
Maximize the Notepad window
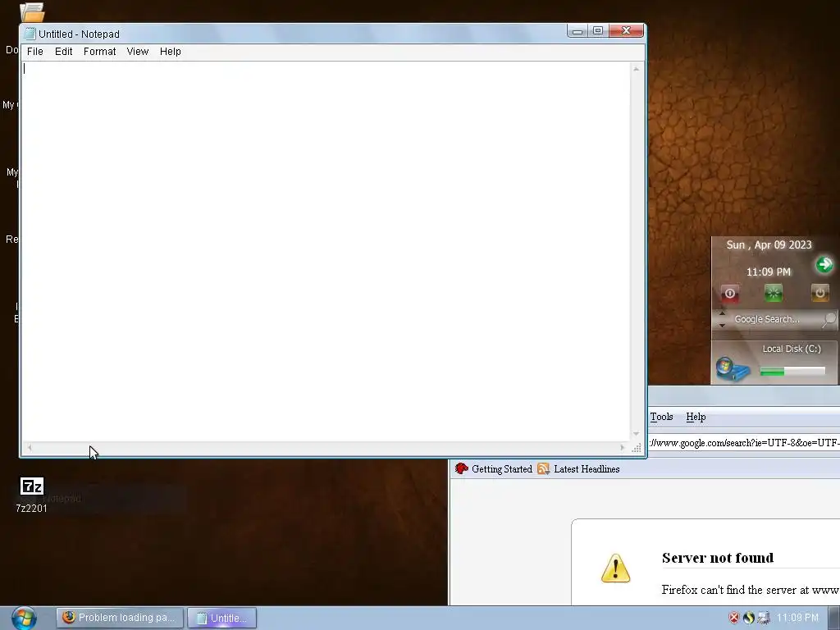(x=598, y=31)
